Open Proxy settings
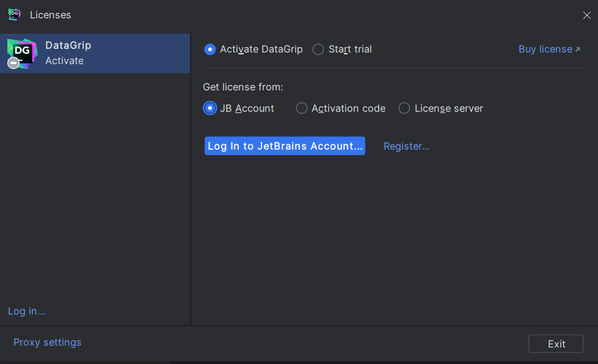The image size is (598, 364). 47,343
